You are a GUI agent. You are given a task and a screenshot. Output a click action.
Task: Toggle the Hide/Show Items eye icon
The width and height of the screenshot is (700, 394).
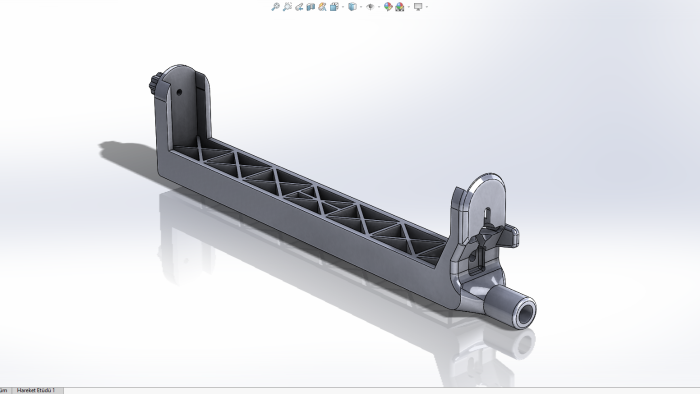pos(370,7)
